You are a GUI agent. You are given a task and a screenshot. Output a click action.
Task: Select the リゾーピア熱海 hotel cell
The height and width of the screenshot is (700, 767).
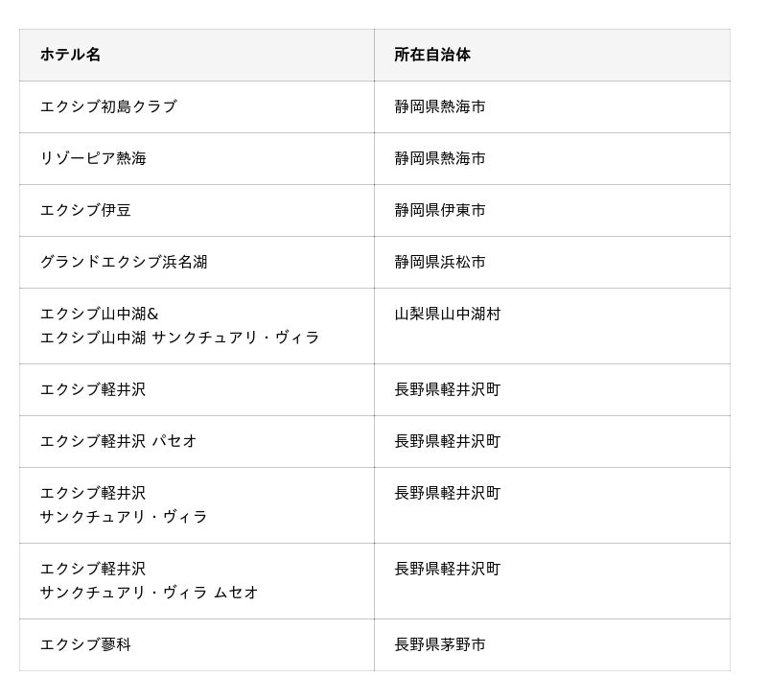[93, 158]
